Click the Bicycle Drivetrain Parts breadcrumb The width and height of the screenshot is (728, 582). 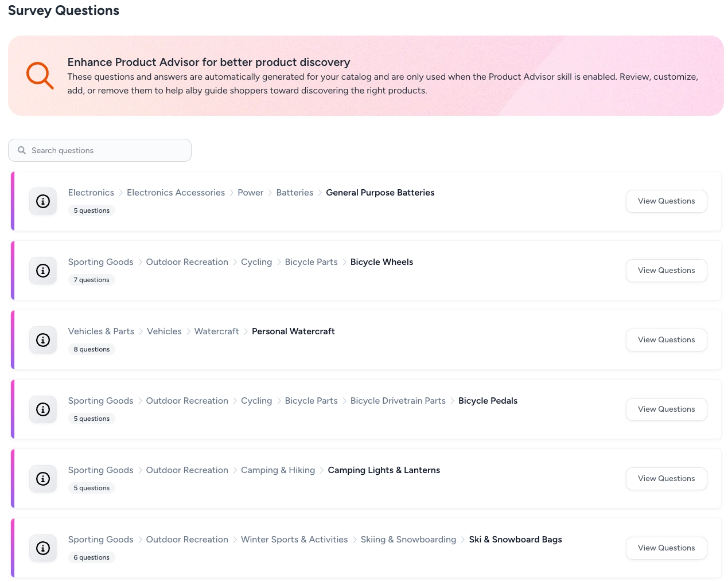click(398, 401)
